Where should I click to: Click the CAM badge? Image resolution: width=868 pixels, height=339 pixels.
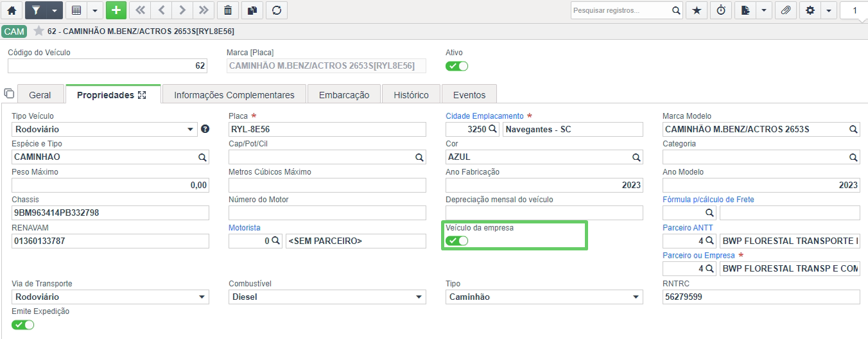(14, 31)
